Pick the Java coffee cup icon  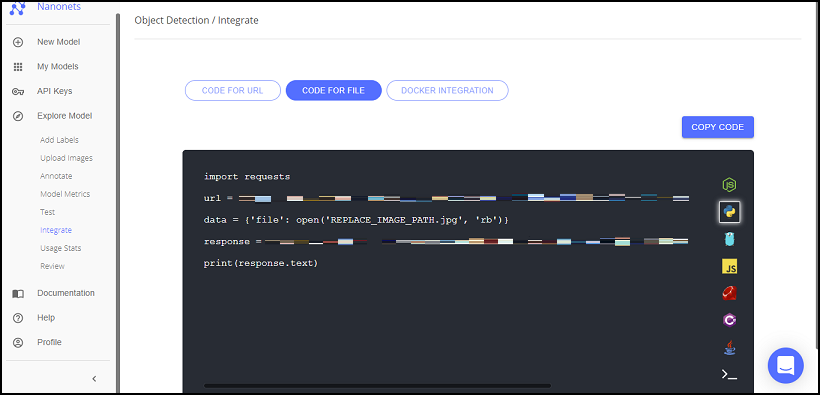coord(730,347)
